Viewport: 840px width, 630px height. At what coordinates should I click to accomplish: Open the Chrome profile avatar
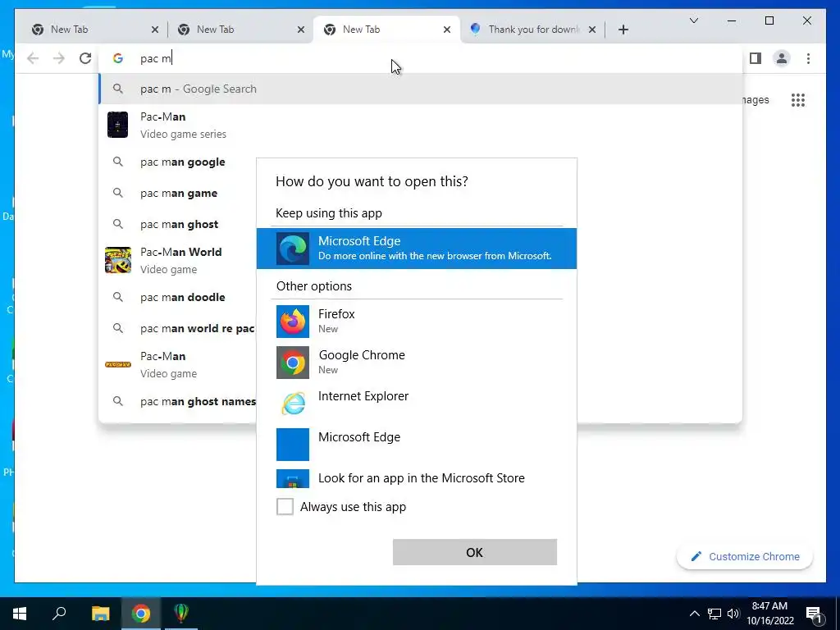(x=782, y=58)
